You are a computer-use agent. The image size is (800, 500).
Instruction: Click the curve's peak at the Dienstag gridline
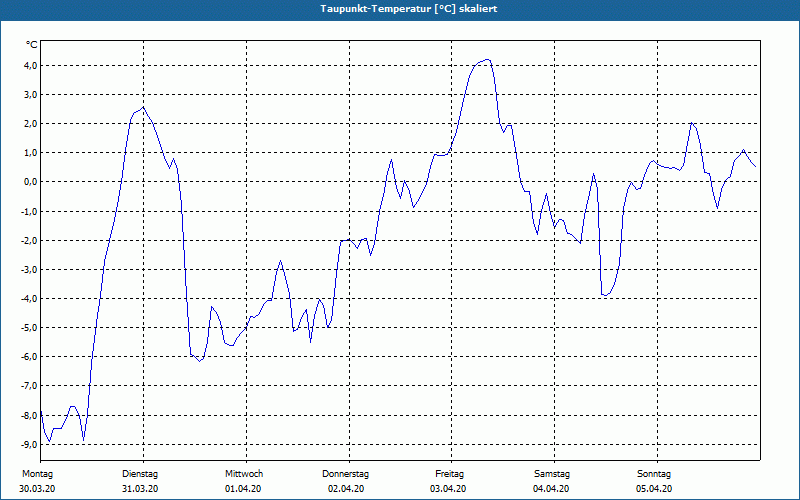click(x=143, y=108)
